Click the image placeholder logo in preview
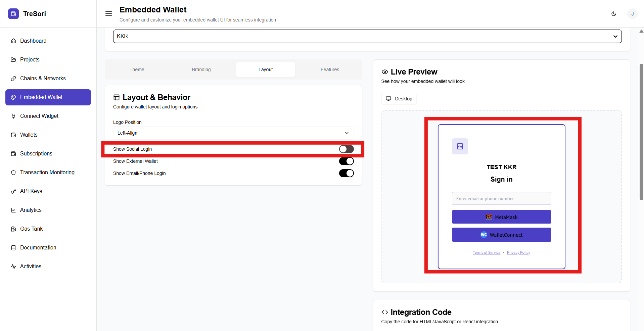The height and width of the screenshot is (331, 644). pyautogui.click(x=460, y=146)
